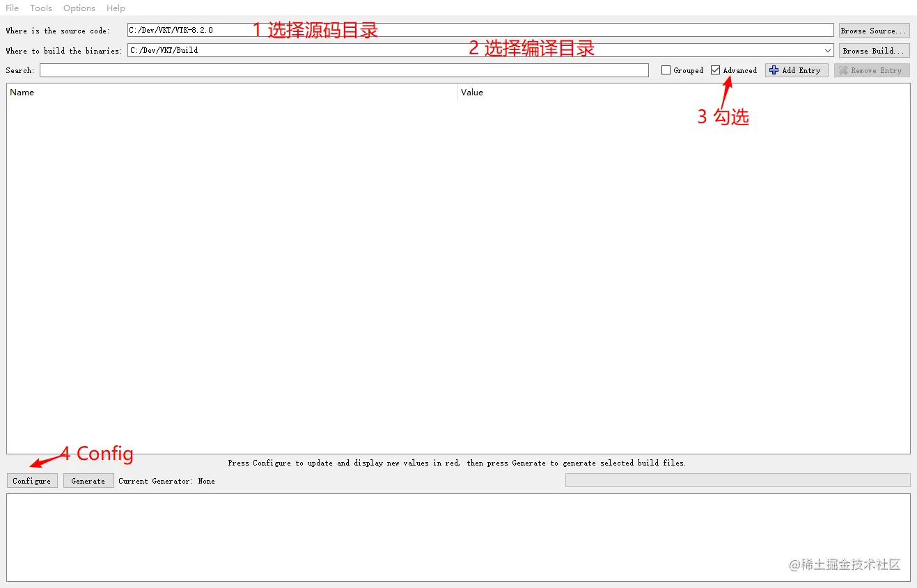The height and width of the screenshot is (588, 917).
Task: Click the Generate button
Action: pyautogui.click(x=88, y=481)
